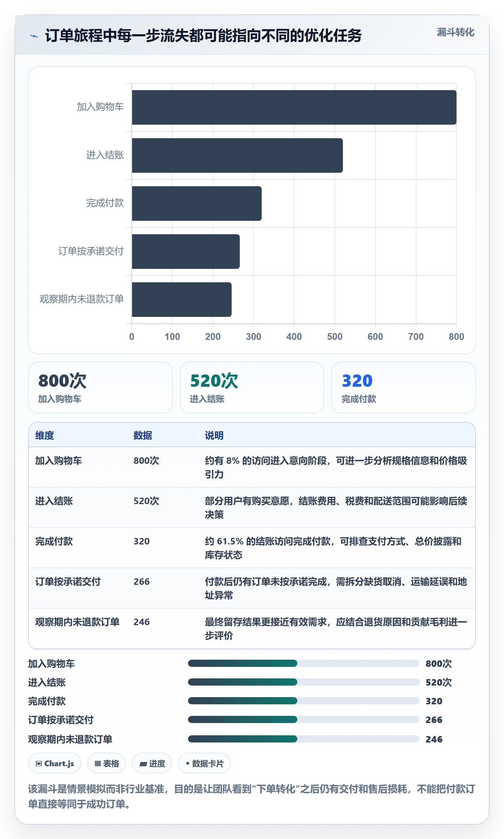This screenshot has height=839, width=504.
Task: Click the description starting 付款后仍有订单
Action: [x=336, y=588]
